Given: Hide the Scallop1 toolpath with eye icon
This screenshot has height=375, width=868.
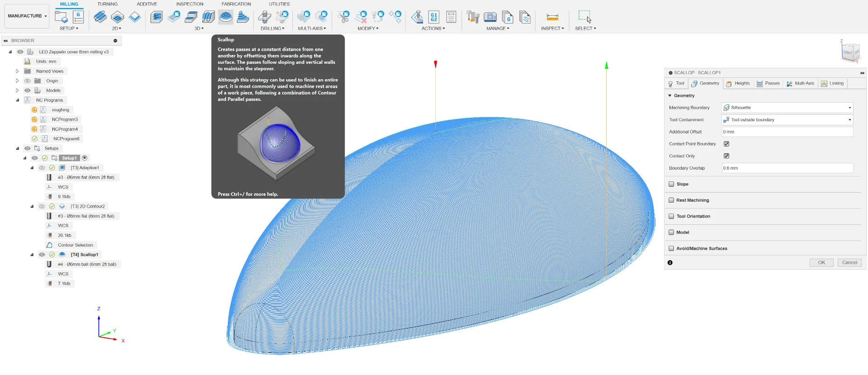Looking at the screenshot, I should click(x=42, y=255).
